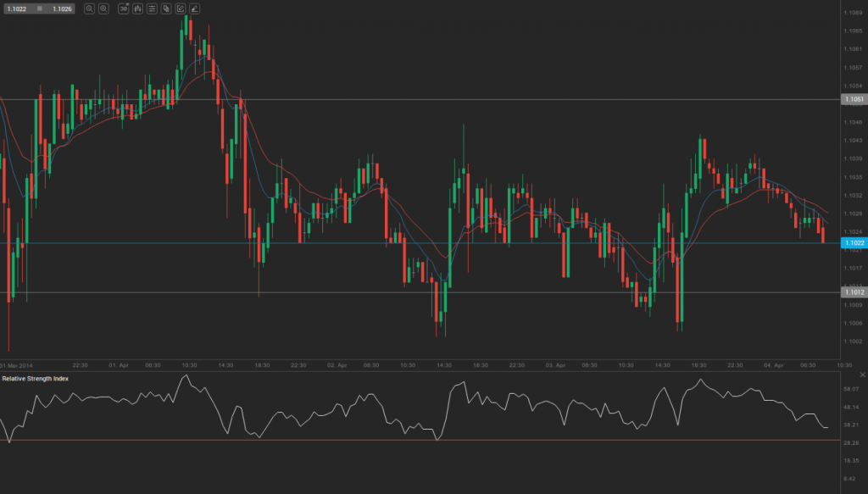Select the 1.1012 price level tag
Image resolution: width=868 pixels, height=494 pixels.
(853, 292)
